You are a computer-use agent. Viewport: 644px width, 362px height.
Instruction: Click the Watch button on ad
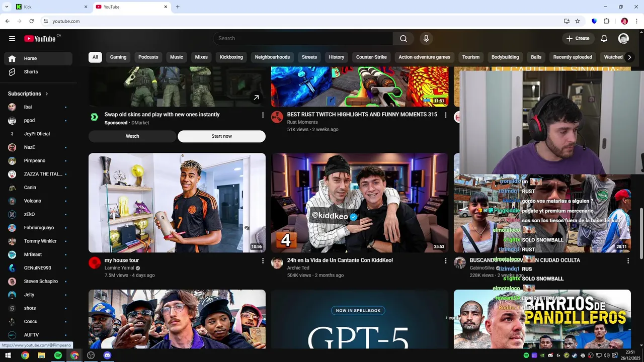[132, 136]
